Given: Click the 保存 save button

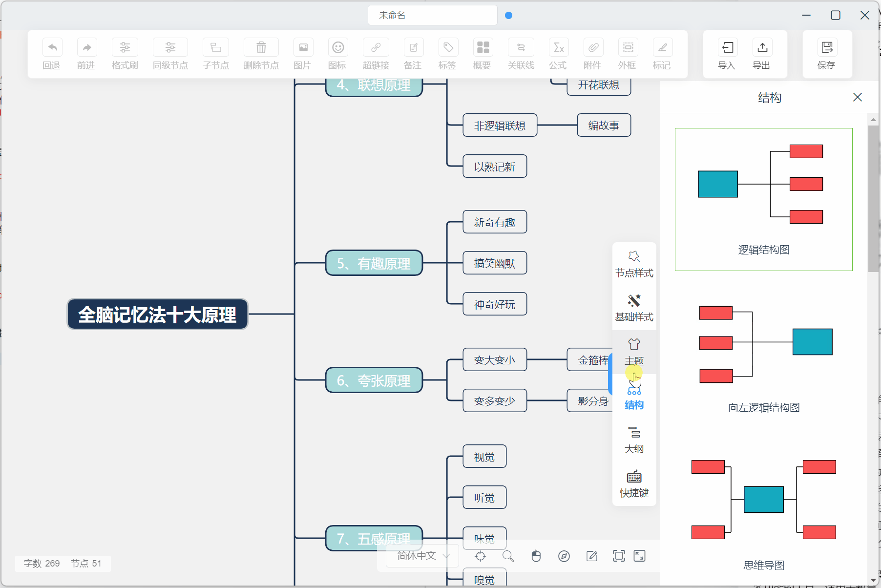Looking at the screenshot, I should point(827,54).
